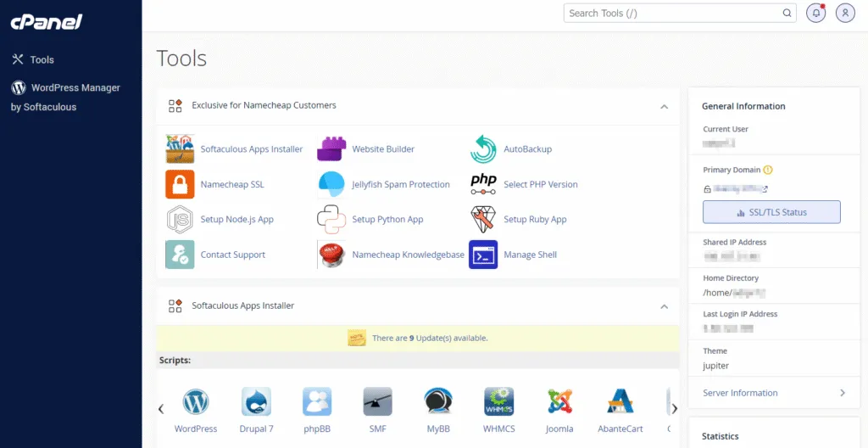This screenshot has height=448, width=868.
Task: Open the Jellyfish Spam Protection link
Action: (401, 184)
